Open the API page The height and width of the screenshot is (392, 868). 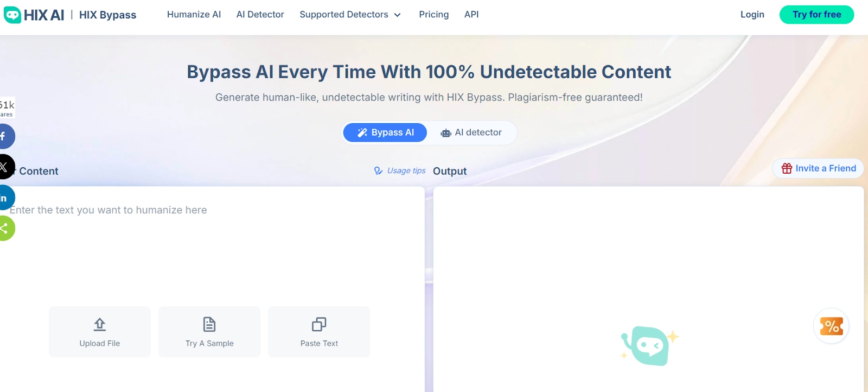click(x=471, y=15)
